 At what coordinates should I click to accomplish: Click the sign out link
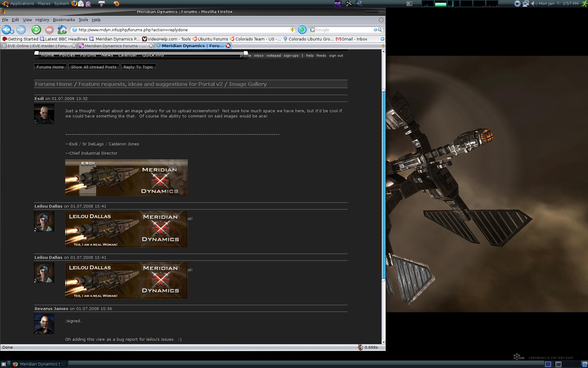click(336, 56)
